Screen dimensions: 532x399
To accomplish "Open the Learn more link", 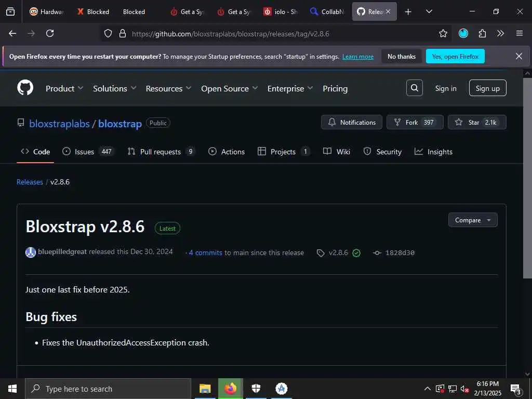I will [x=358, y=57].
